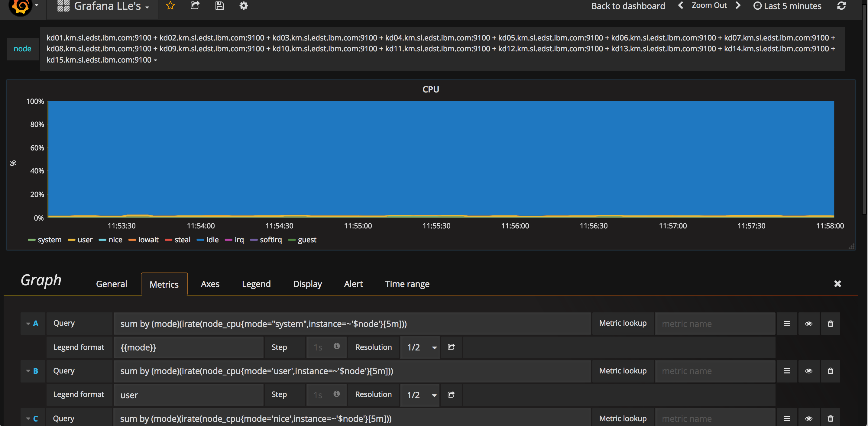Delete query A with trash icon
The height and width of the screenshot is (426, 868).
tap(830, 324)
